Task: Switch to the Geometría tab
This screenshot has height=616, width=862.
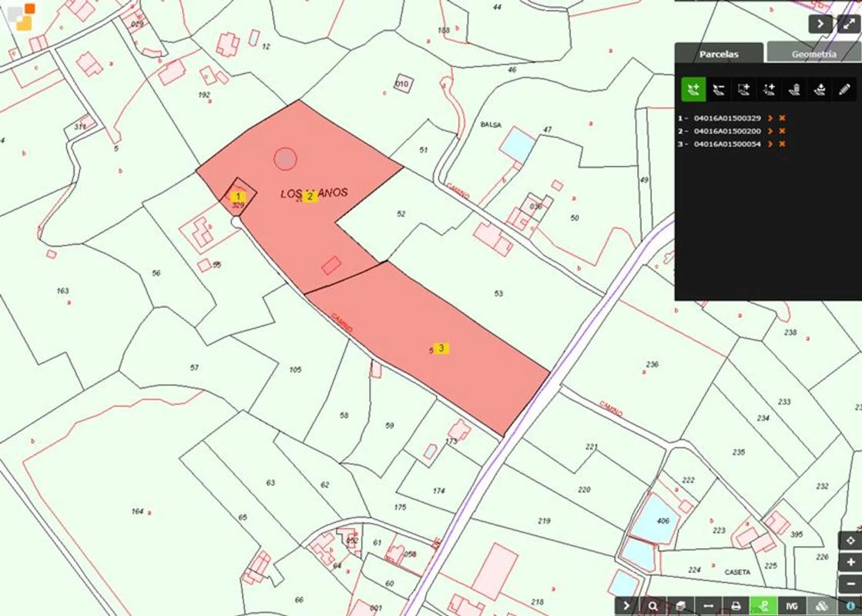Action: (x=813, y=54)
